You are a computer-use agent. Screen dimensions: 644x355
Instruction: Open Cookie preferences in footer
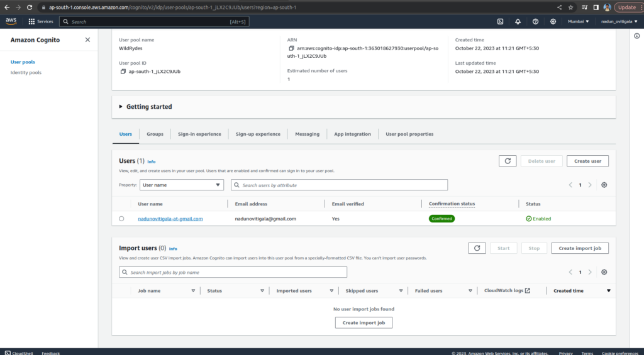point(619,353)
